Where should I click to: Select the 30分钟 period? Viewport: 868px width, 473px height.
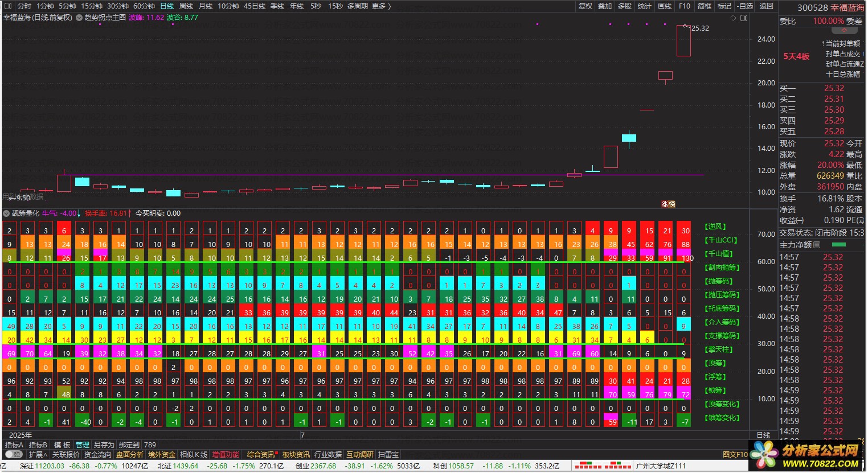[x=117, y=6]
